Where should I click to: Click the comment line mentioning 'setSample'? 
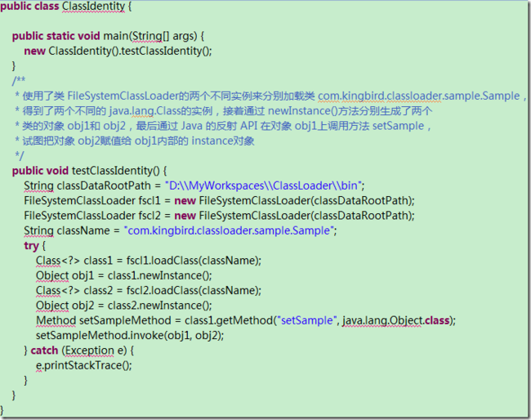(x=222, y=126)
